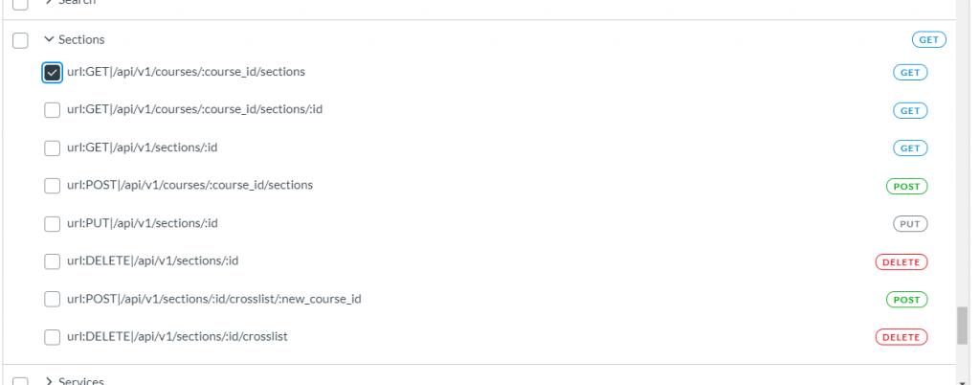Click url:GET|/api/v1/sections/:id label text
Image resolution: width=980 pixels, height=385 pixels.
143,148
